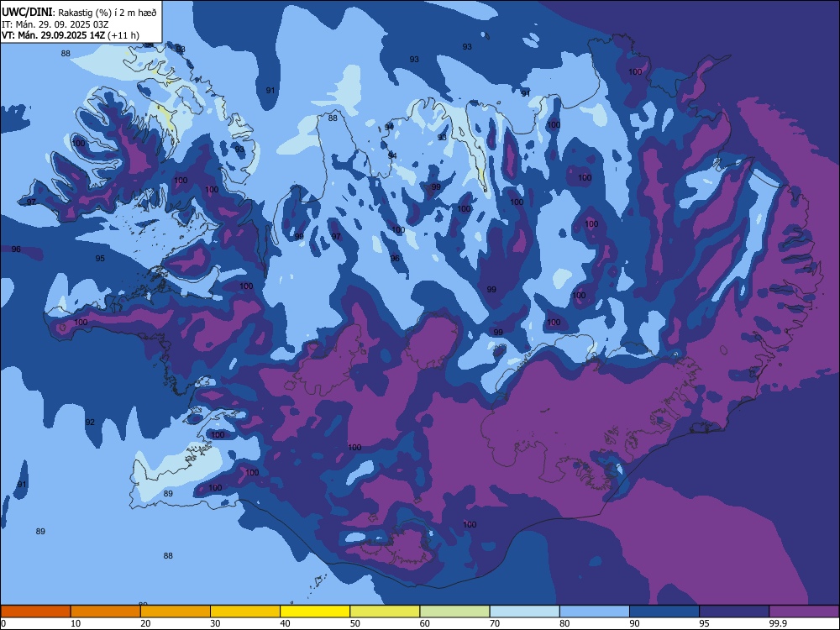
Task: Click the '50' label under the legend
Action: (x=354, y=623)
